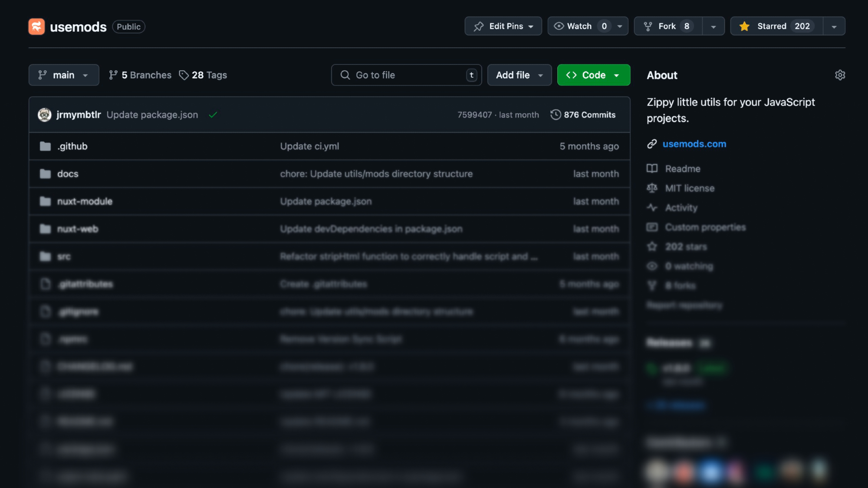Open the Edit Pins dropdown
868x488 pixels.
pyautogui.click(x=503, y=26)
